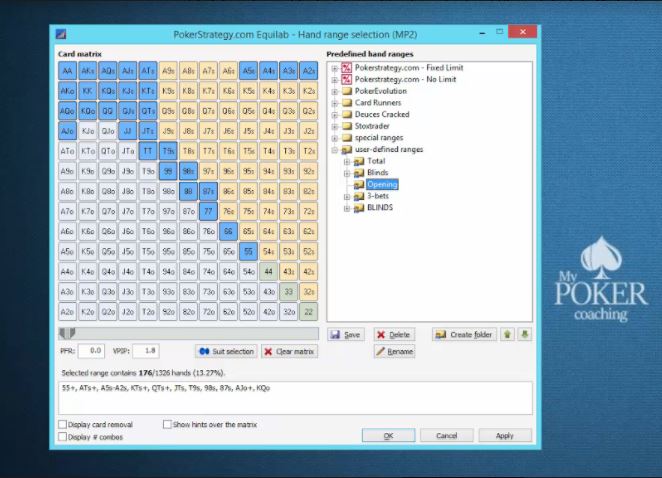Expand the PokerEvolution tree node

[x=334, y=91]
